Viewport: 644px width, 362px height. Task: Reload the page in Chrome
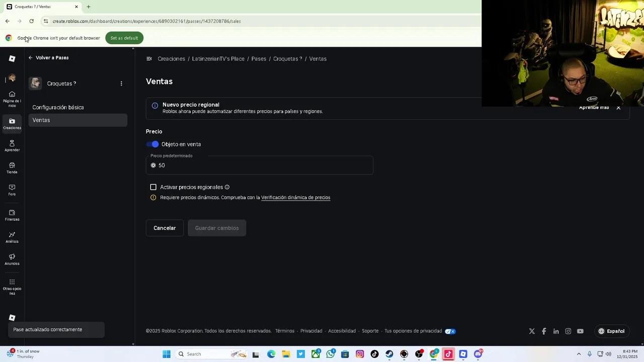click(31, 21)
